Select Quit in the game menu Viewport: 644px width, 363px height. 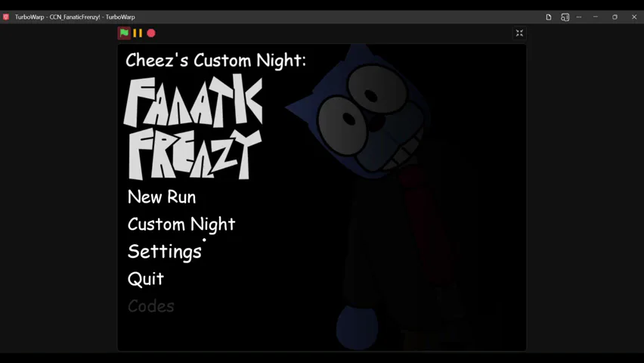(x=146, y=279)
